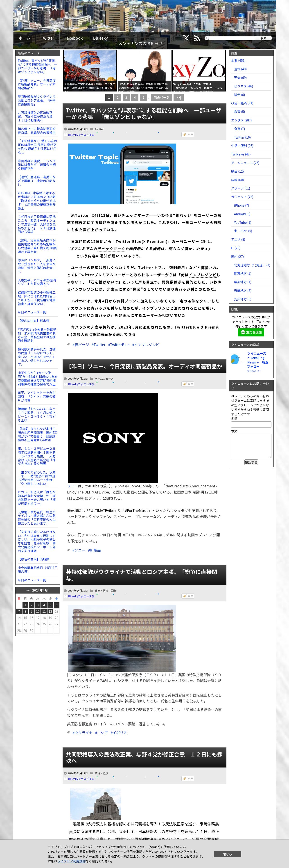This screenshot has width=289, height=868.
Task: Click Blueskyでポストする under ソニー article
Action: [81, 384]
